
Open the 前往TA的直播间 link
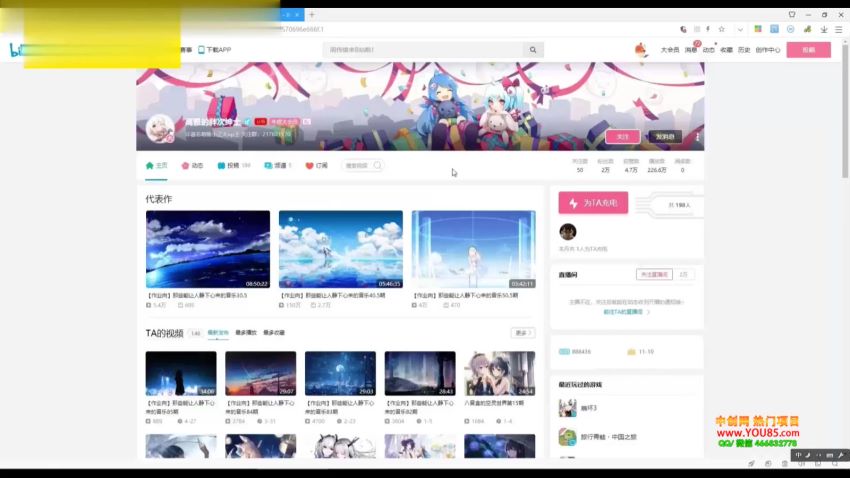pyautogui.click(x=623, y=312)
